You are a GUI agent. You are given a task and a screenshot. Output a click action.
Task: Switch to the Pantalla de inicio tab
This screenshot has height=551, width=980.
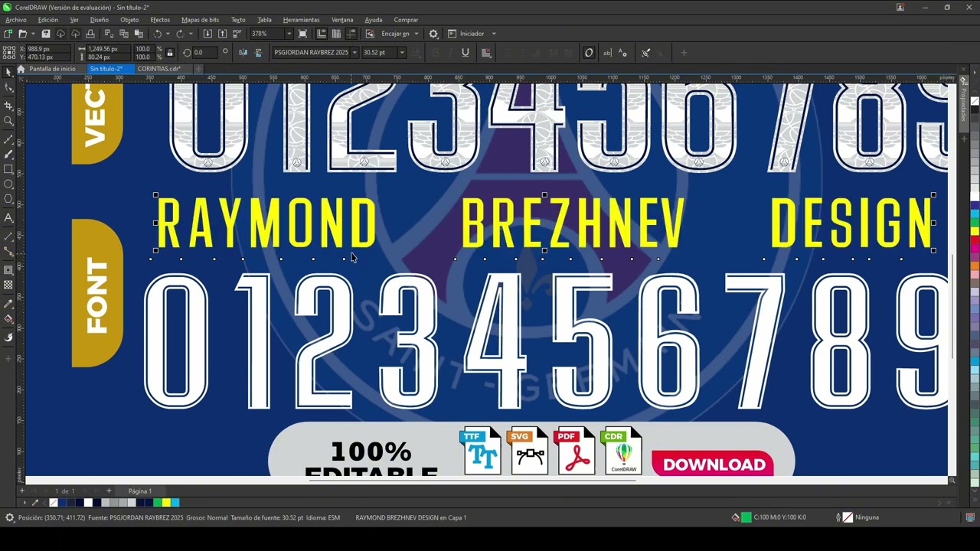[x=52, y=69]
